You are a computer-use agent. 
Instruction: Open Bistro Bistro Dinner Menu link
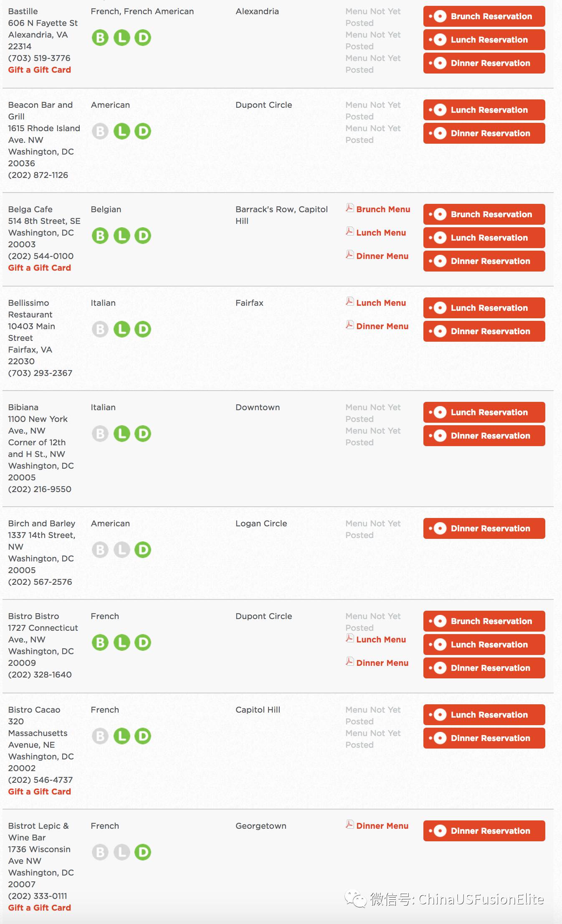[382, 663]
